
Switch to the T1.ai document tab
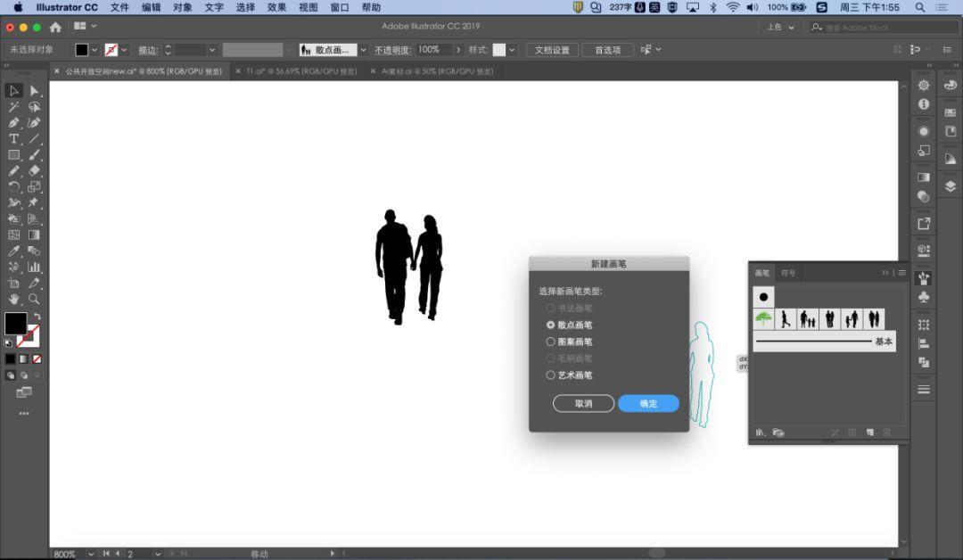point(301,71)
